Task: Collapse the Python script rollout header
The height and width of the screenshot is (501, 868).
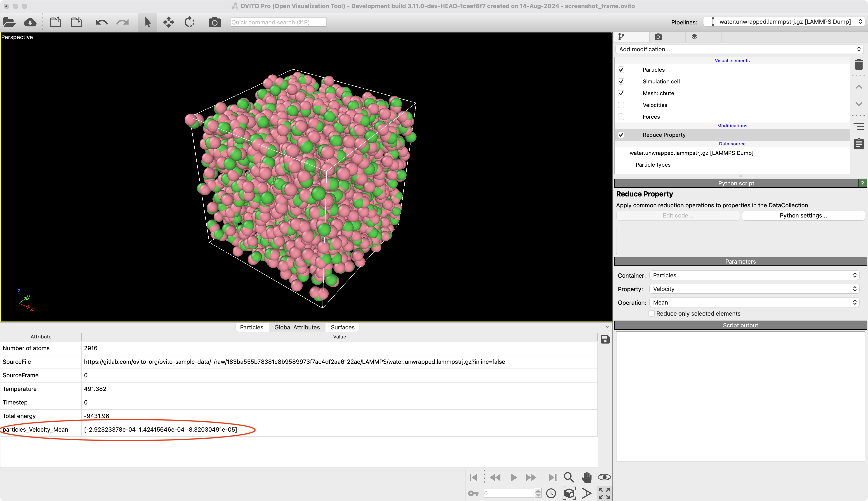Action: click(736, 183)
